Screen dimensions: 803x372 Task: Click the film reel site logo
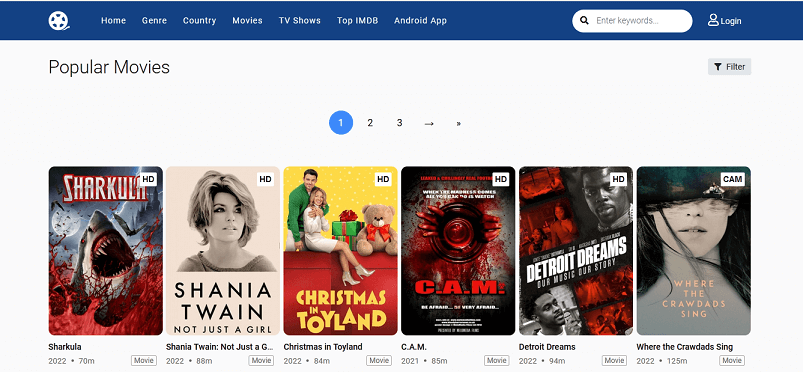(59, 20)
